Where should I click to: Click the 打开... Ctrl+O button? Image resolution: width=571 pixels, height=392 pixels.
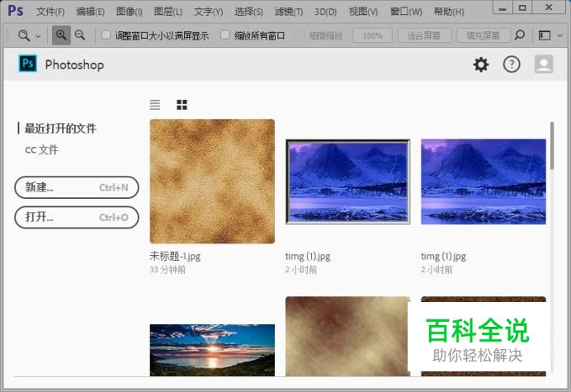point(77,217)
